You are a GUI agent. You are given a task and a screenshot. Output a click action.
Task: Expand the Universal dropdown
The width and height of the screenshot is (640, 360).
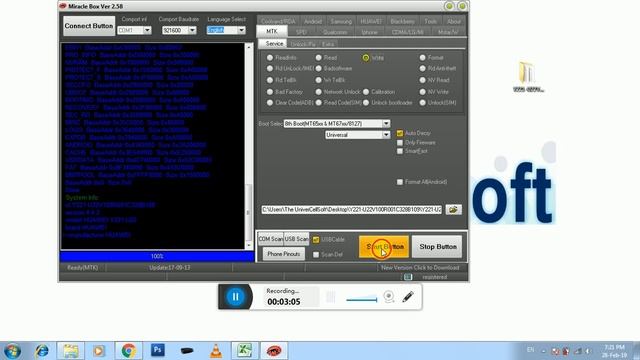(x=386, y=135)
